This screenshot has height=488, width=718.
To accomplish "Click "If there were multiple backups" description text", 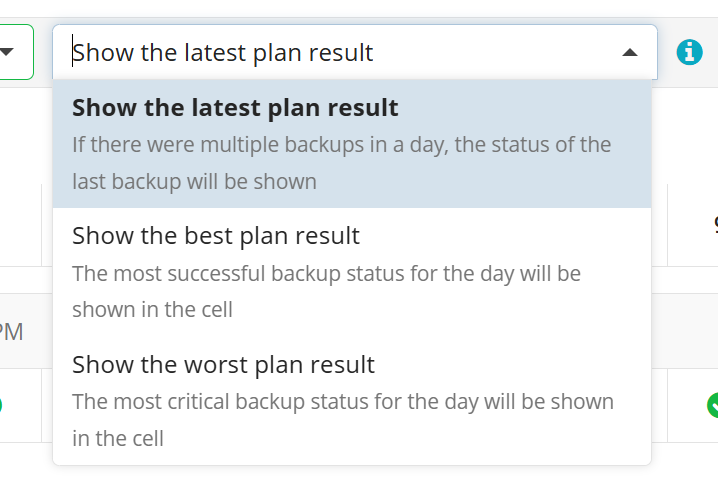I will click(342, 145).
